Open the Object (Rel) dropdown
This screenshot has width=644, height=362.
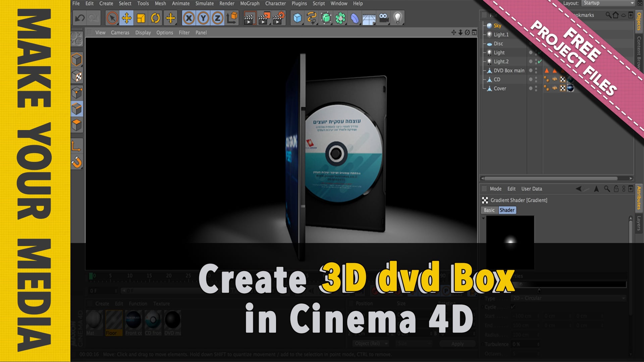370,344
